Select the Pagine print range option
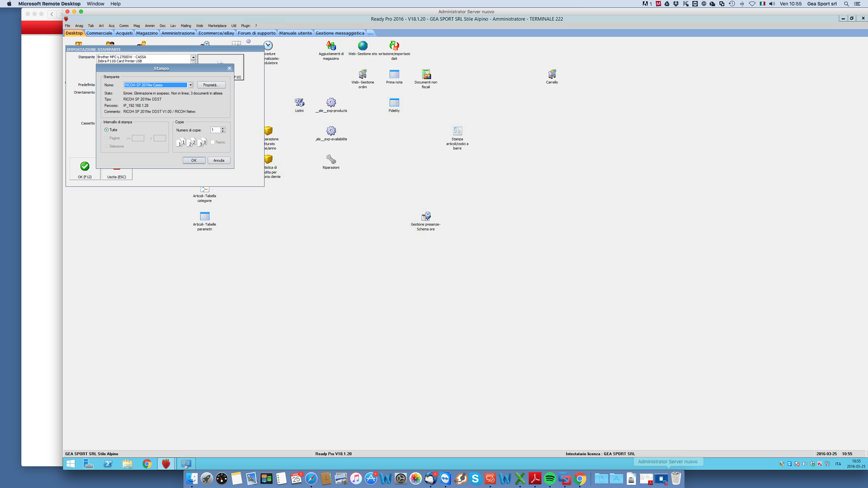The width and height of the screenshot is (868, 488). (x=106, y=138)
